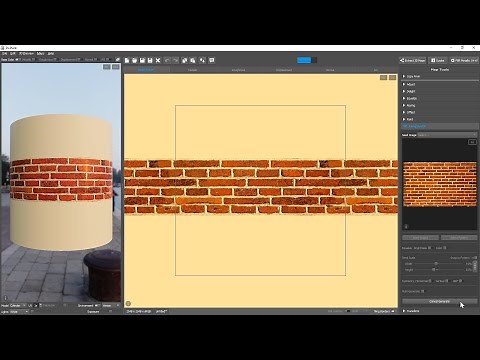Expand the Noise tool section
The height and width of the screenshot is (360, 480).
pos(439,105)
